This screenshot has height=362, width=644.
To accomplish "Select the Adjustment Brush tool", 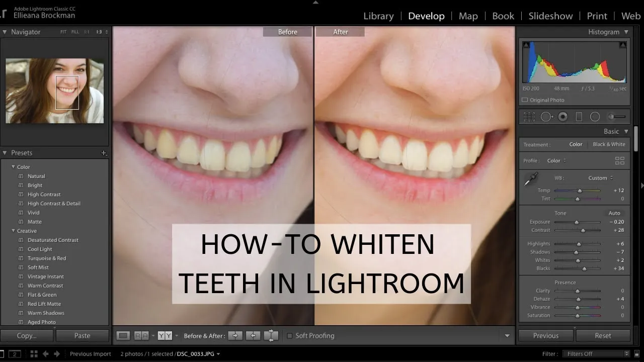I will click(x=617, y=117).
